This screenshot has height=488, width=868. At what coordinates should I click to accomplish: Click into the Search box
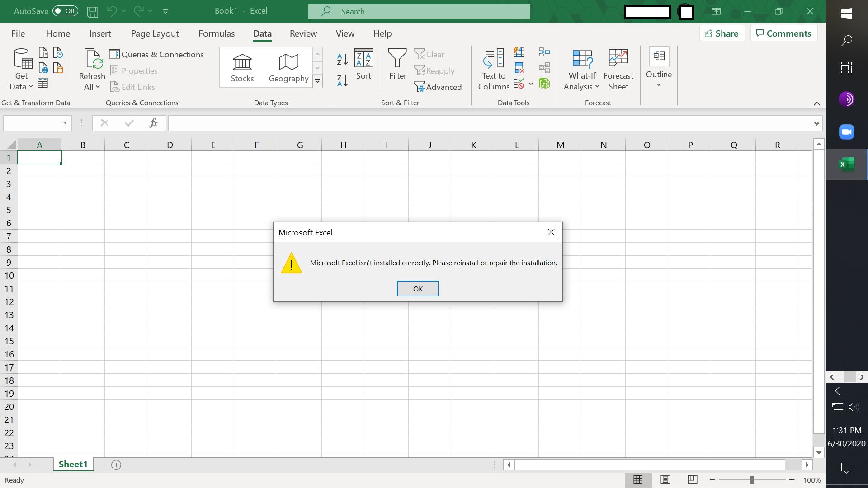[419, 12]
